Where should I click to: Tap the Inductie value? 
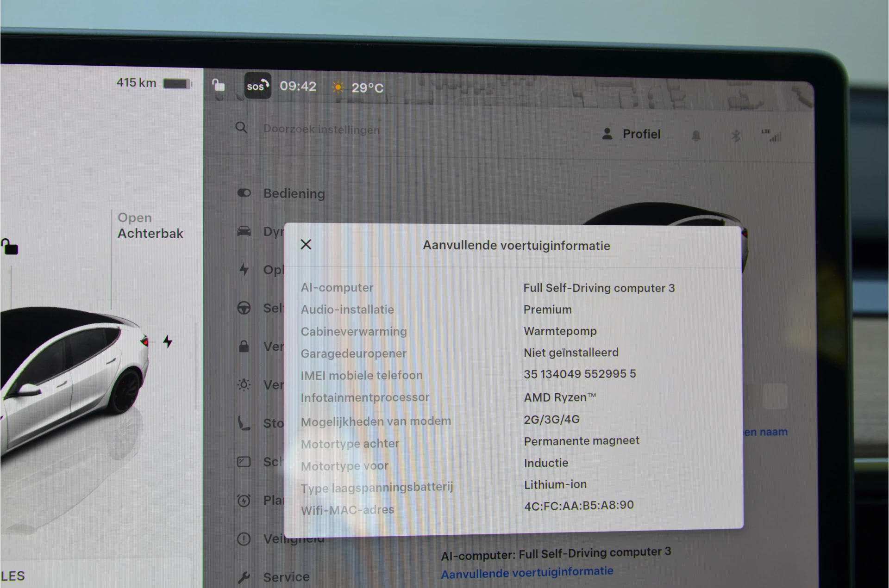[546, 463]
